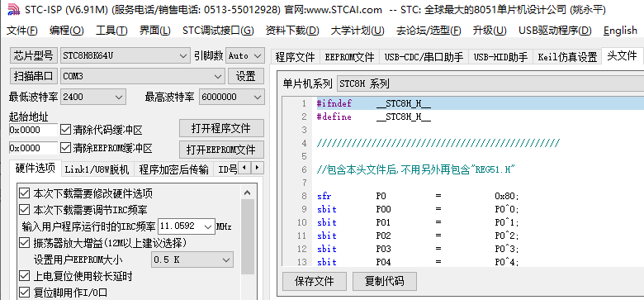
Task: Click the 设置 button
Action: click(245, 76)
